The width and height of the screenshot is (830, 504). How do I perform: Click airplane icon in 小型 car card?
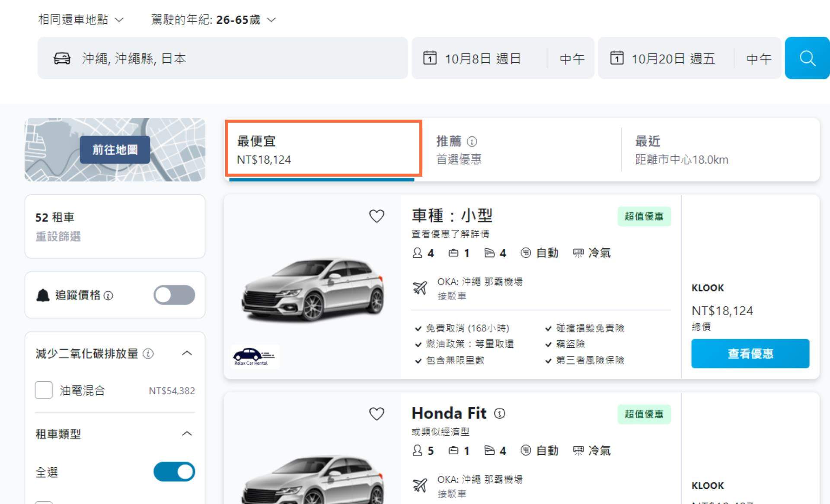point(419,288)
